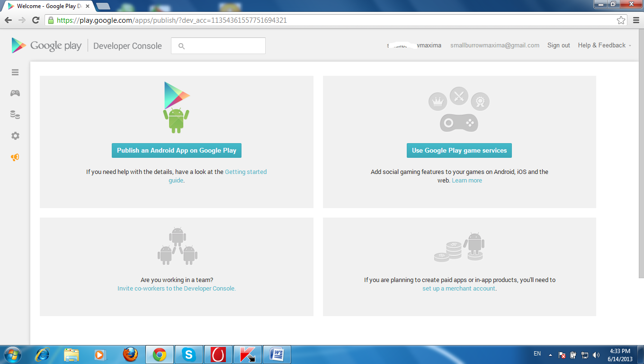Image resolution: width=644 pixels, height=364 pixels.
Task: Open Game services controller sidebar icon
Action: [15, 93]
